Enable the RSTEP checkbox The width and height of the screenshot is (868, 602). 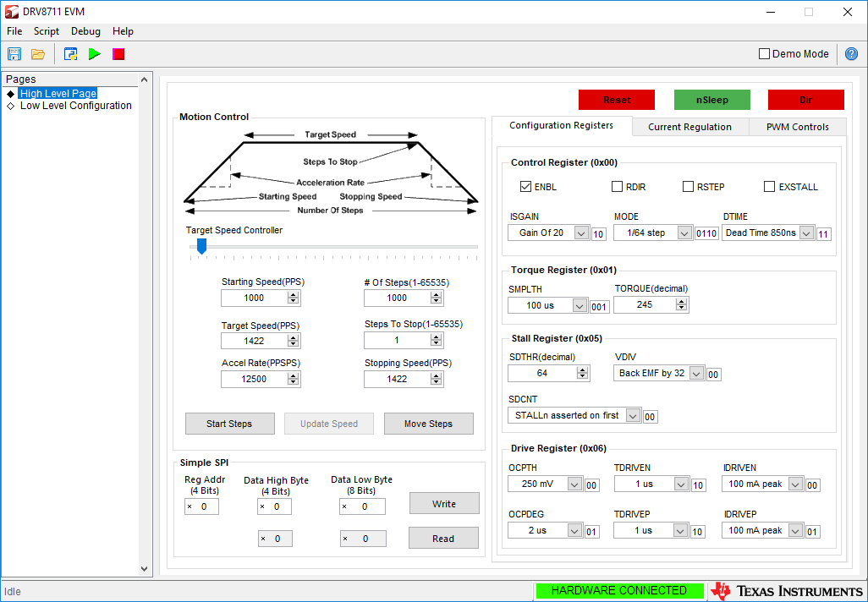click(x=688, y=187)
